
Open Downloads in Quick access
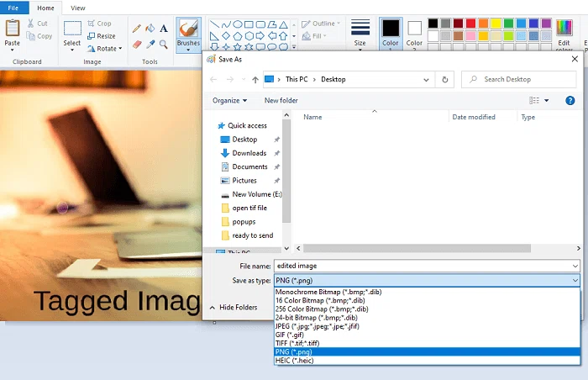tap(249, 153)
